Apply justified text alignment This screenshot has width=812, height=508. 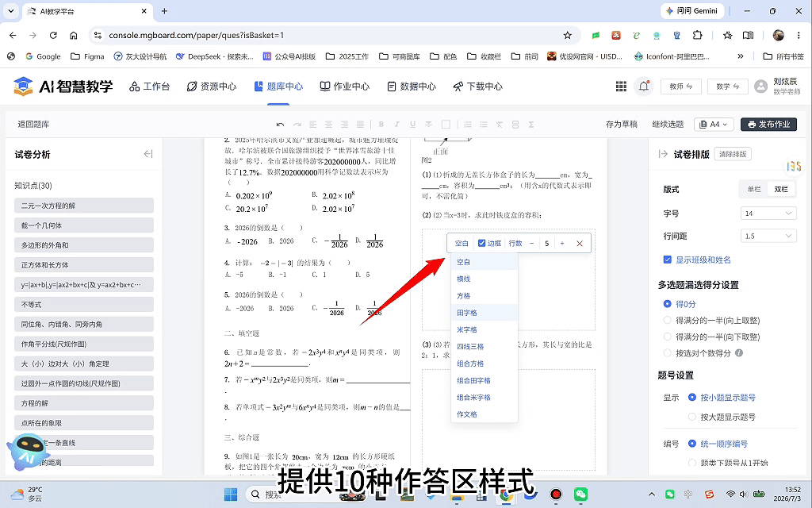tap(361, 125)
